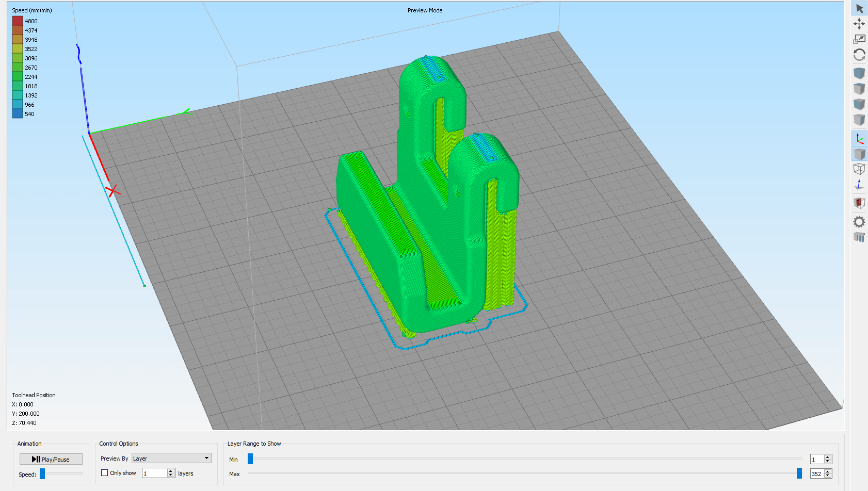This screenshot has width=868, height=491.
Task: Open the cross section tool
Action: [x=859, y=203]
